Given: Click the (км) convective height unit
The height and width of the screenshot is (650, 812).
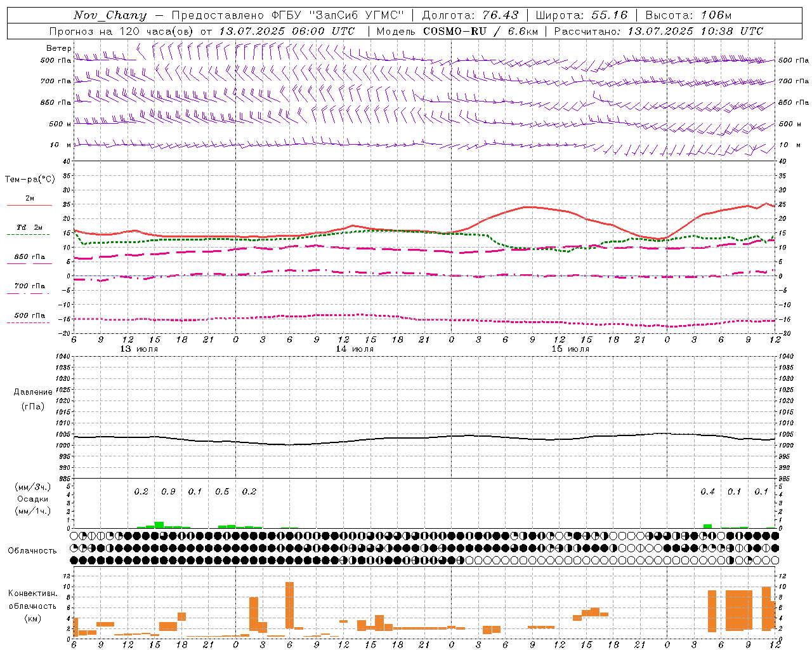Looking at the screenshot, I should point(32,618).
